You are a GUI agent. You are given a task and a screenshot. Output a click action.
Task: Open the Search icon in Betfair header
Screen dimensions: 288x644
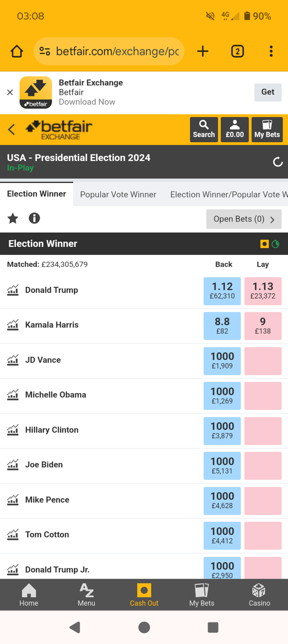(x=204, y=130)
